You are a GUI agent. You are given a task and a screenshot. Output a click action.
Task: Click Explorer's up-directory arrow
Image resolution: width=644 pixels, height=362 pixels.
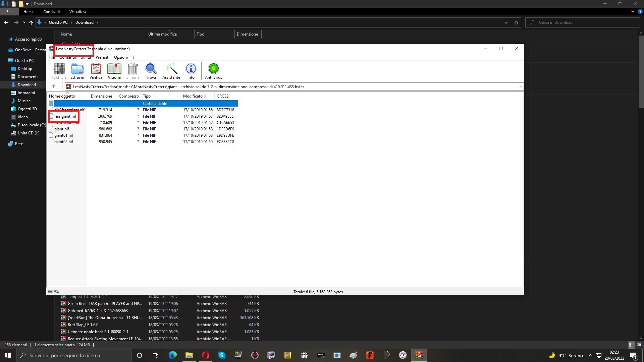pyautogui.click(x=31, y=22)
